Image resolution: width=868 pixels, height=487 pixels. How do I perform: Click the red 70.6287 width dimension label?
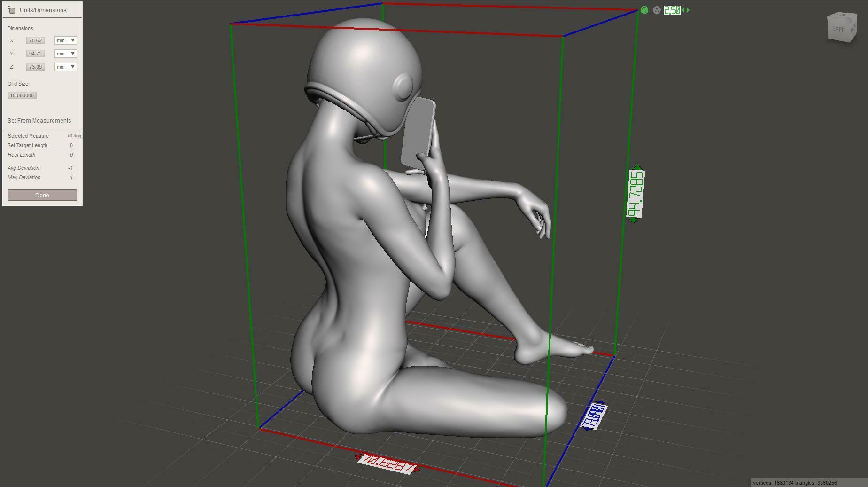(x=387, y=463)
